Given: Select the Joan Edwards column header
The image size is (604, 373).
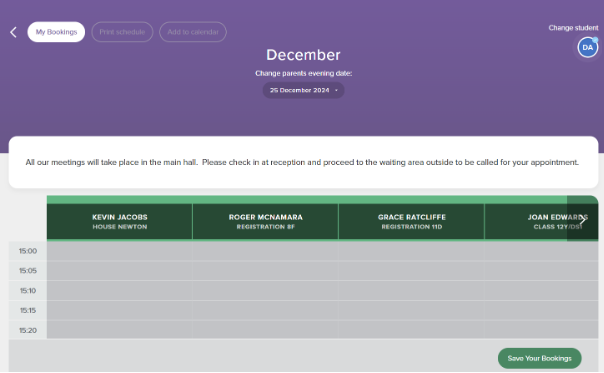Looking at the screenshot, I should (x=541, y=222).
